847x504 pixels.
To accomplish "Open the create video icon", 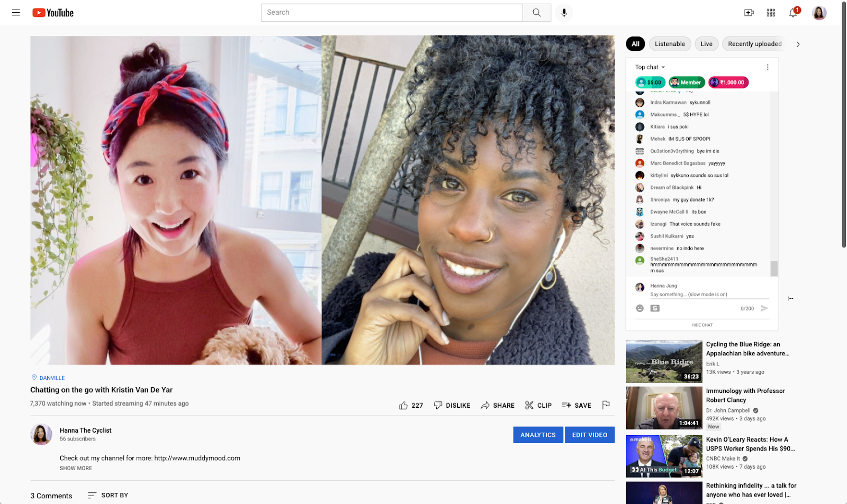I will coord(749,13).
